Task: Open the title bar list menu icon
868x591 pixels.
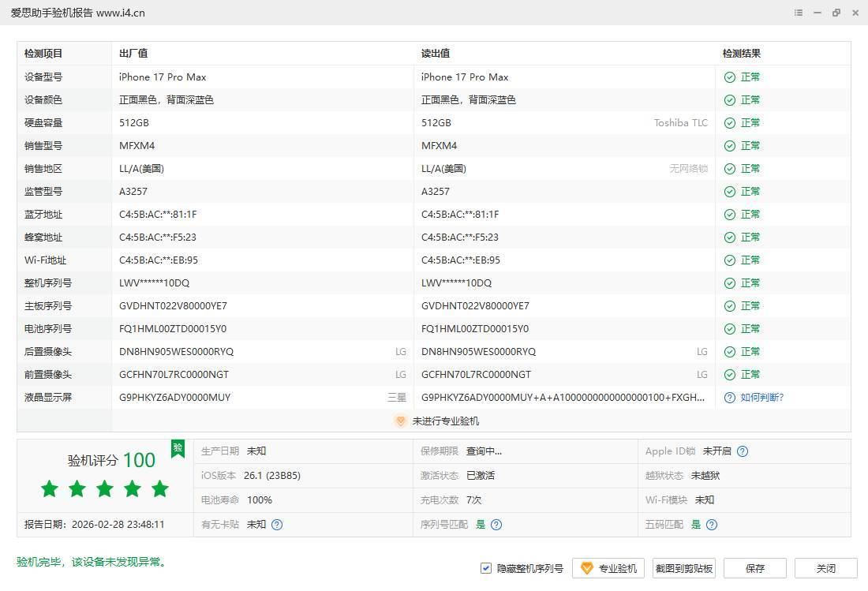Action: click(799, 13)
